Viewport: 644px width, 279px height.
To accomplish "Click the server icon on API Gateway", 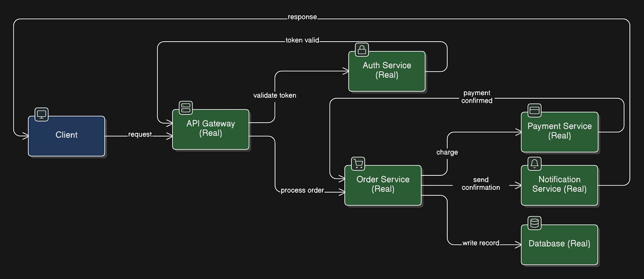I will click(x=185, y=108).
